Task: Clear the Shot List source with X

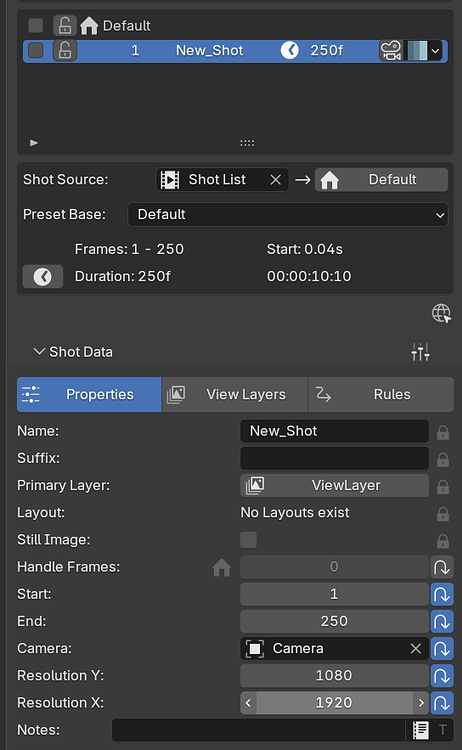Action: tap(275, 180)
